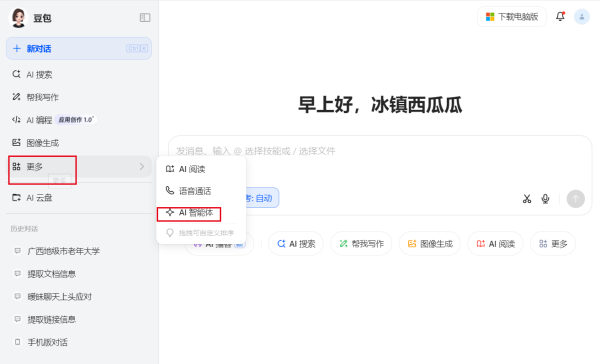Open AI 云盘 in the sidebar
Image resolution: width=600 pixels, height=364 pixels.
click(79, 198)
